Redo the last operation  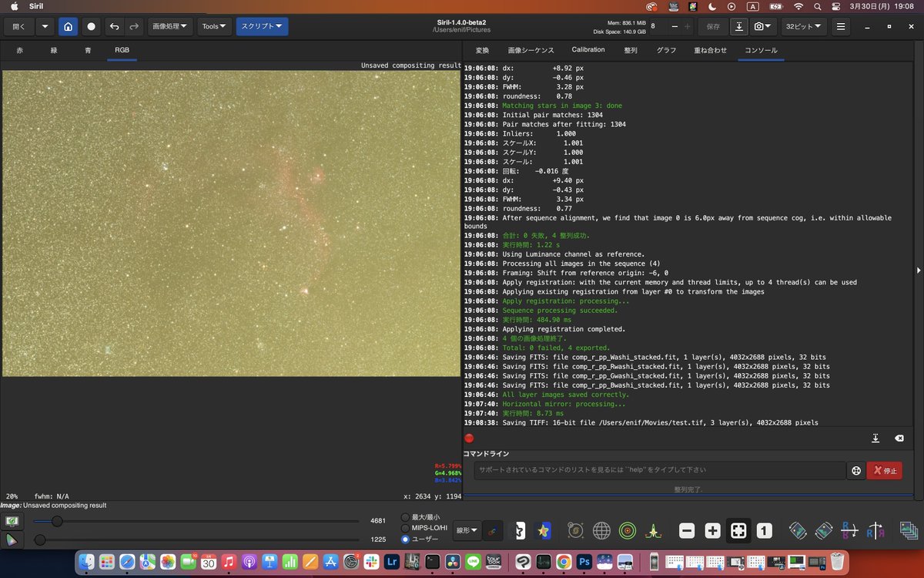134,26
